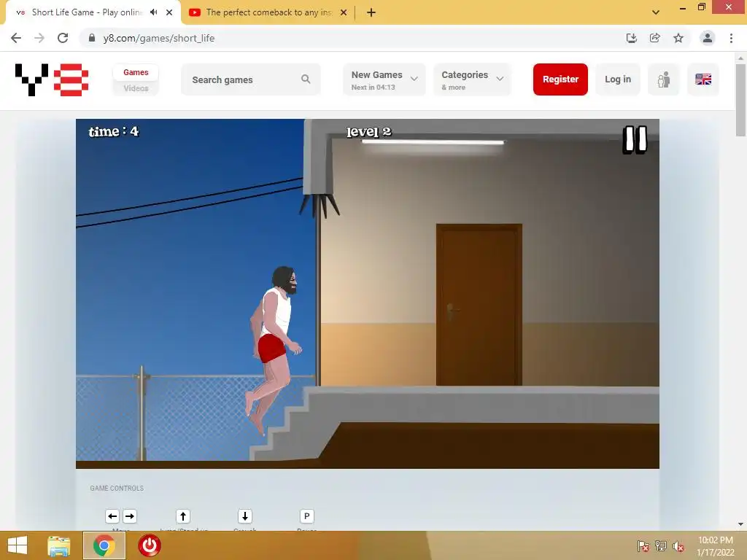Open the Games section
This screenshot has width=747, height=560.
coord(136,72)
